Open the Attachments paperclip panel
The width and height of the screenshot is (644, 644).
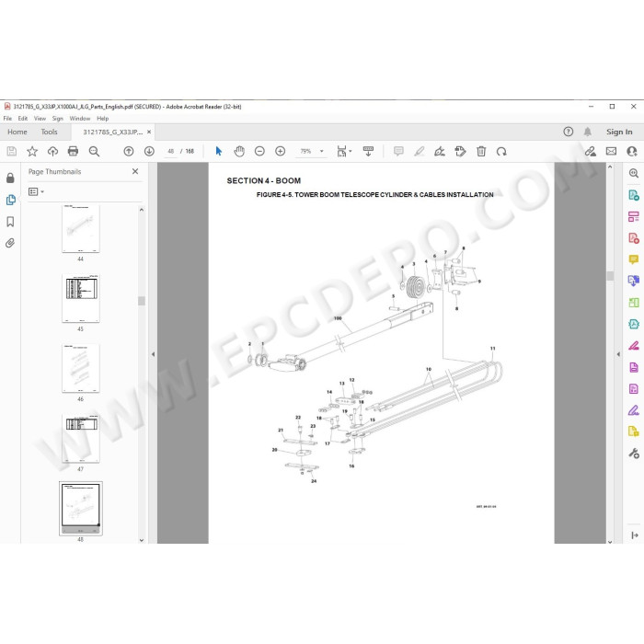[x=10, y=243]
